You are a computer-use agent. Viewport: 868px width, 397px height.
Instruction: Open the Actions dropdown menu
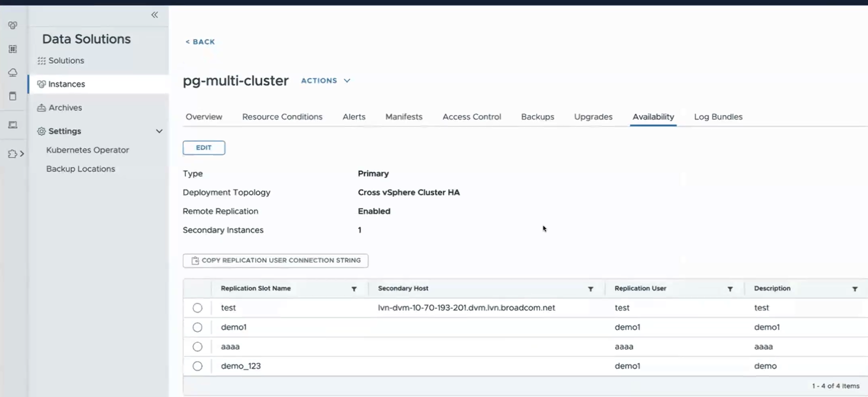point(326,81)
